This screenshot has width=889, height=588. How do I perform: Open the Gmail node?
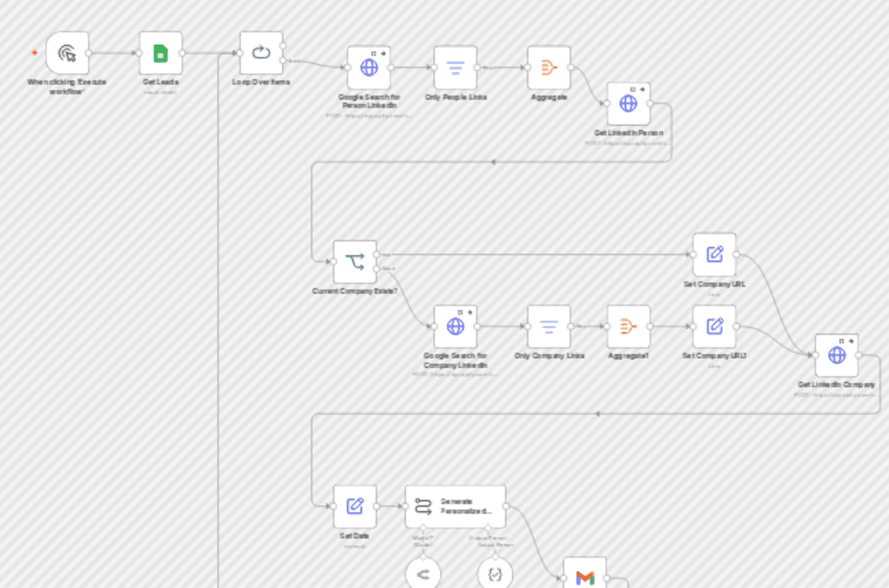[585, 573]
